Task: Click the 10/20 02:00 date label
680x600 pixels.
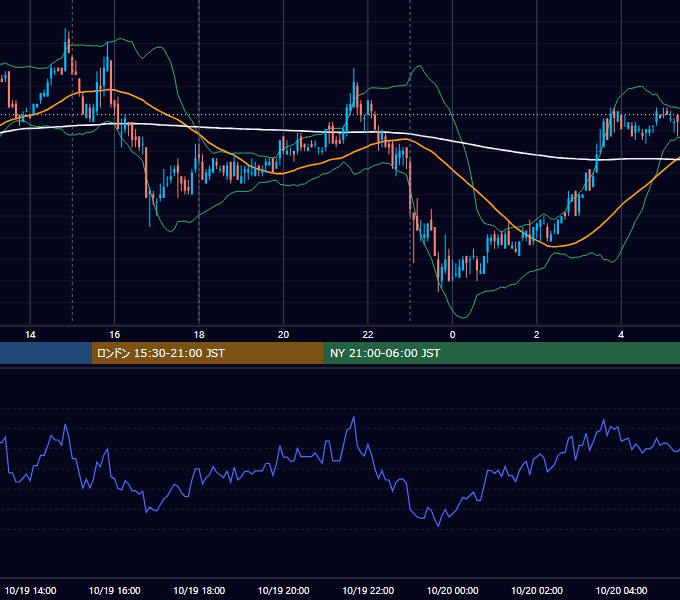Action: 537,590
